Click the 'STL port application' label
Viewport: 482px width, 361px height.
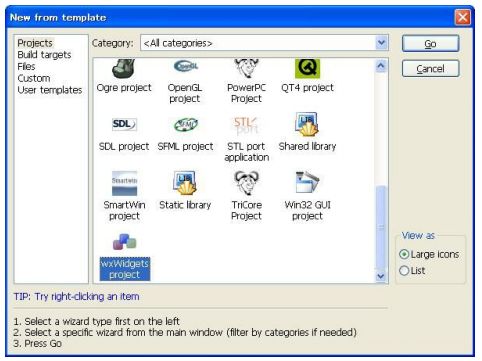coord(247,152)
